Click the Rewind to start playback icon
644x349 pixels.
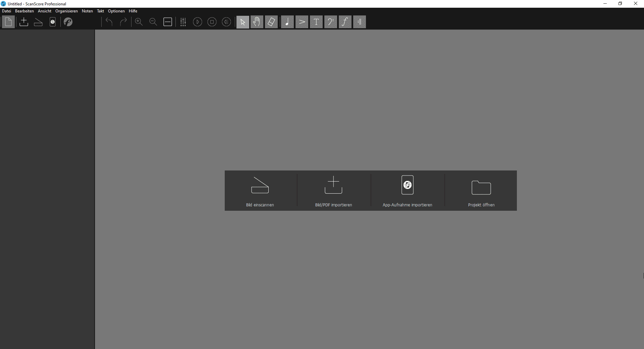pos(226,22)
